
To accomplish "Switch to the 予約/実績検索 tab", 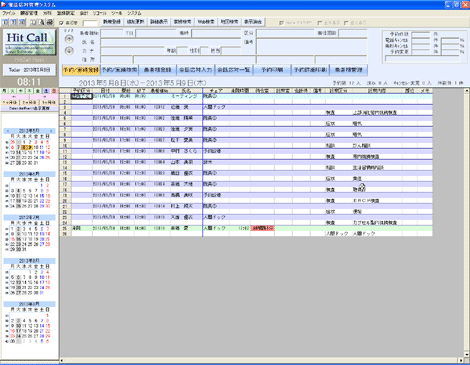I will [x=119, y=70].
